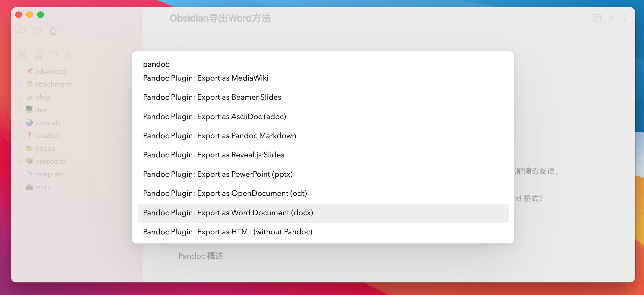The height and width of the screenshot is (295, 644).
Task: Expand the advanced folder chevron
Action: click(21, 72)
